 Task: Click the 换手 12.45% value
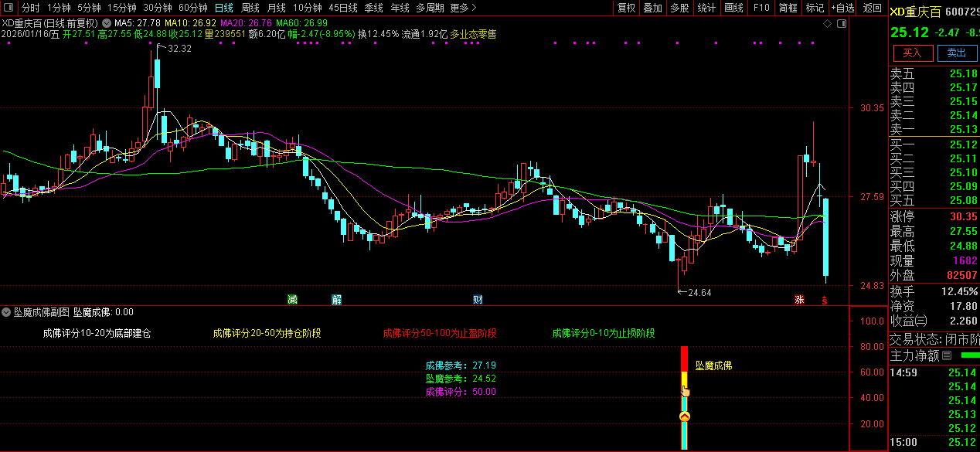[x=958, y=291]
